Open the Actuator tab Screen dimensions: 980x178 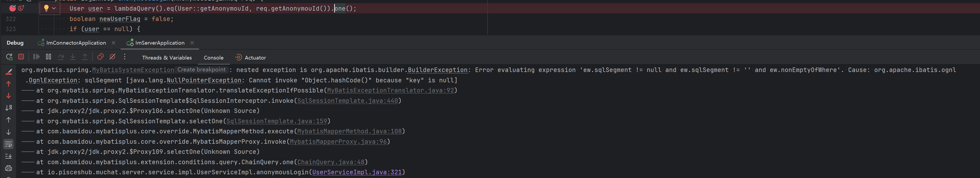(254, 58)
